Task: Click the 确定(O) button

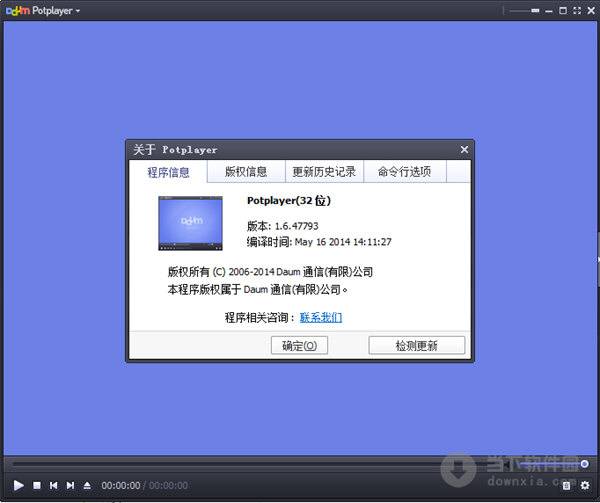Action: tap(299, 345)
